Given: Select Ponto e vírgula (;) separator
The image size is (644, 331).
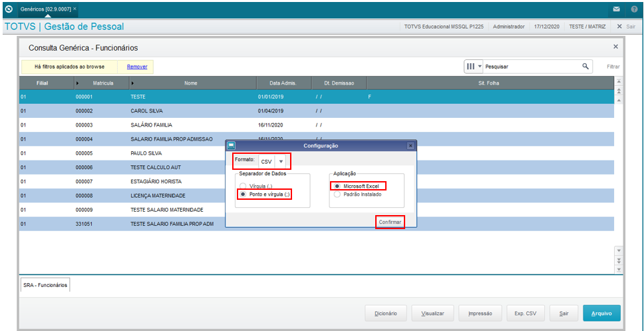Looking at the screenshot, I should (243, 194).
